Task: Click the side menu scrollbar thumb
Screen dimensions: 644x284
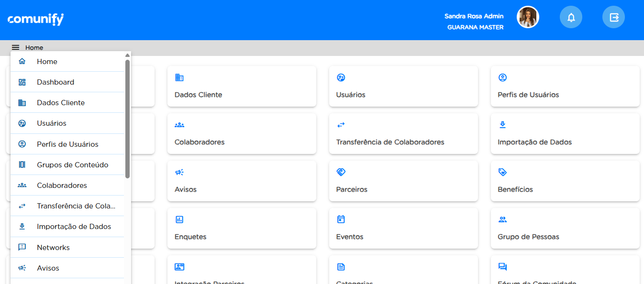Action: tap(127, 119)
